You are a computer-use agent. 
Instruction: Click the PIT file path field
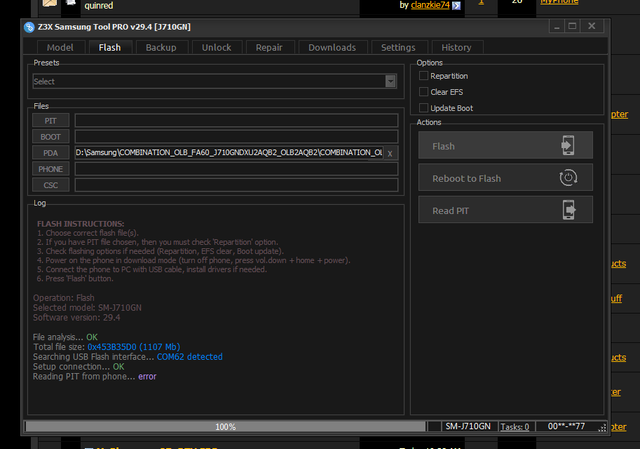236,121
